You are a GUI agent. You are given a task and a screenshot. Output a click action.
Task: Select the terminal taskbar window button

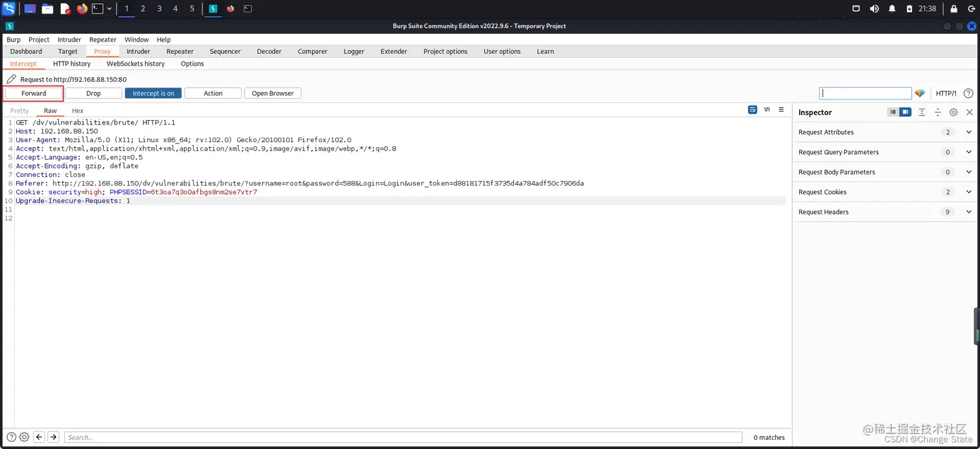(248, 9)
